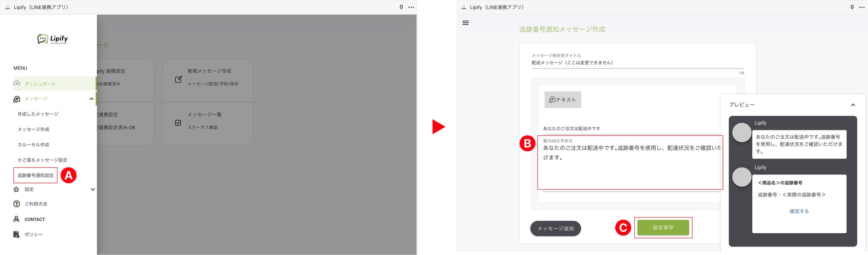Open カルーセル作成 menu item

[33, 145]
